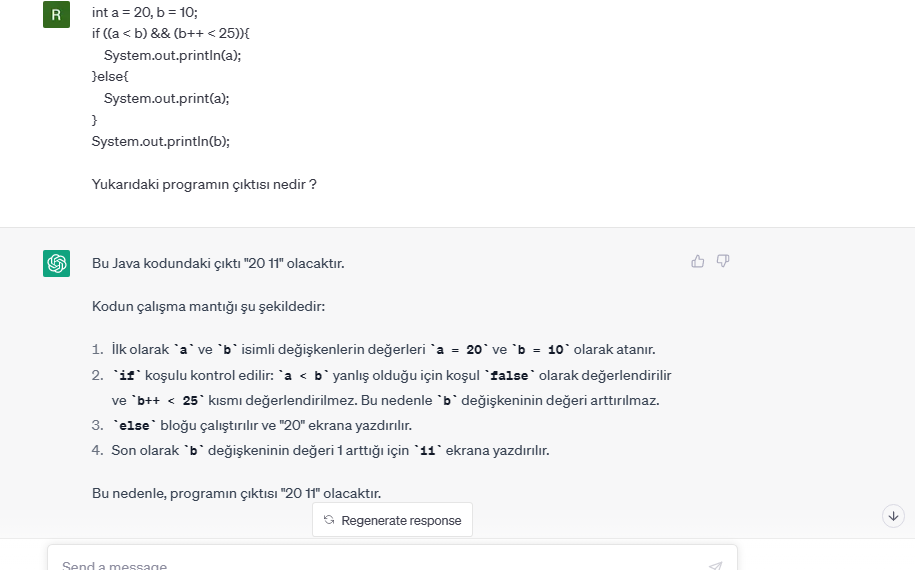Click the line "System.out.print(a);"

pos(167,98)
